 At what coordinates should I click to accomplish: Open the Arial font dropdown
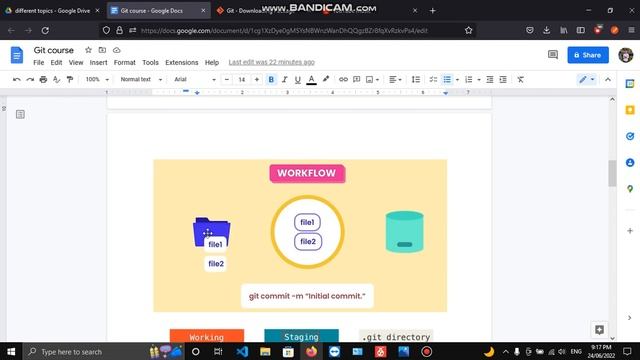click(195, 80)
